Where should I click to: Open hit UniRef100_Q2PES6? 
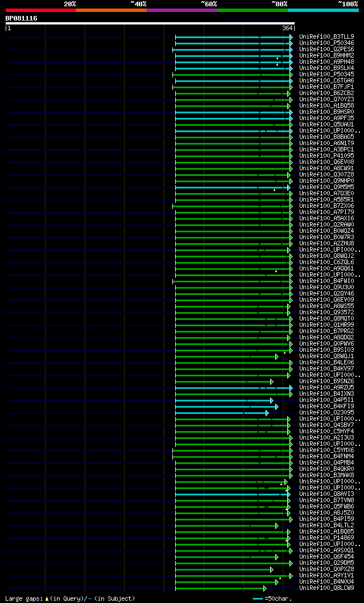[327, 49]
